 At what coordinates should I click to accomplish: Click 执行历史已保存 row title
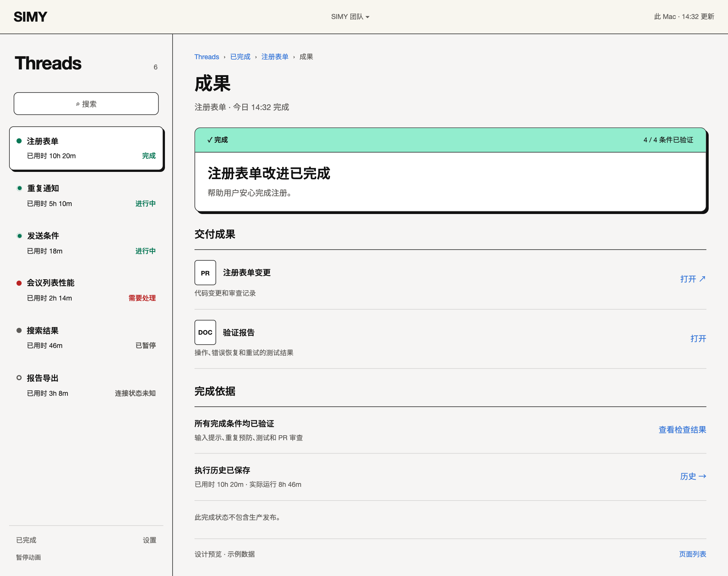click(222, 470)
